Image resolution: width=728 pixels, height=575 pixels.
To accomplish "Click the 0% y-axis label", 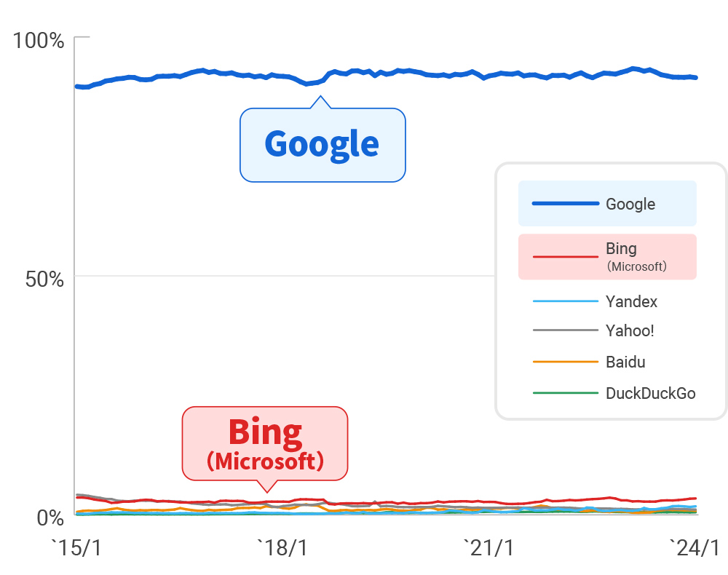I will [x=50, y=518].
